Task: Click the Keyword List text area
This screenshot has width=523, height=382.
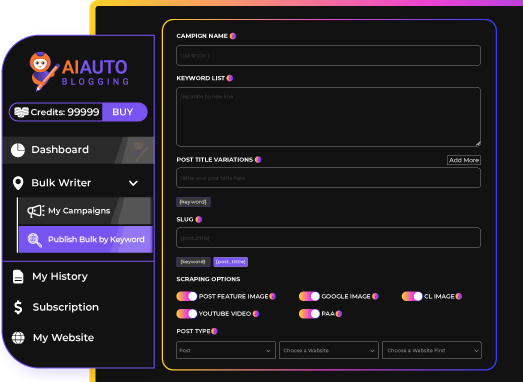Action: click(328, 117)
